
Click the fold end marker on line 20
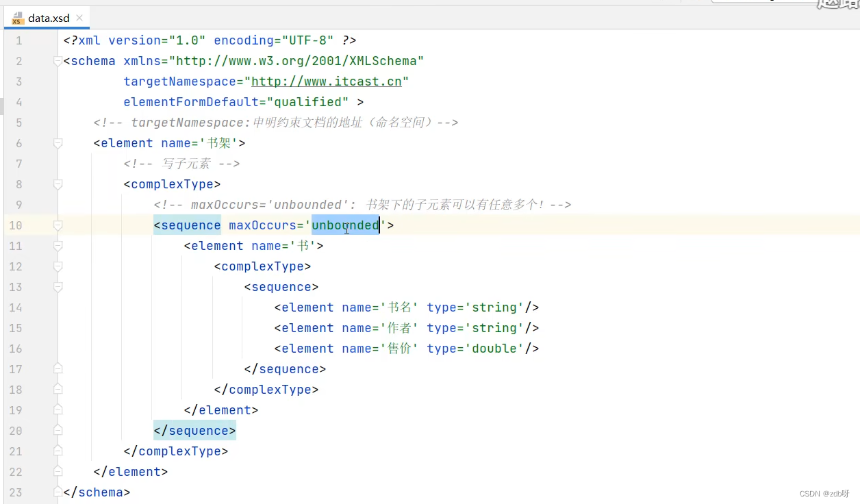58,430
